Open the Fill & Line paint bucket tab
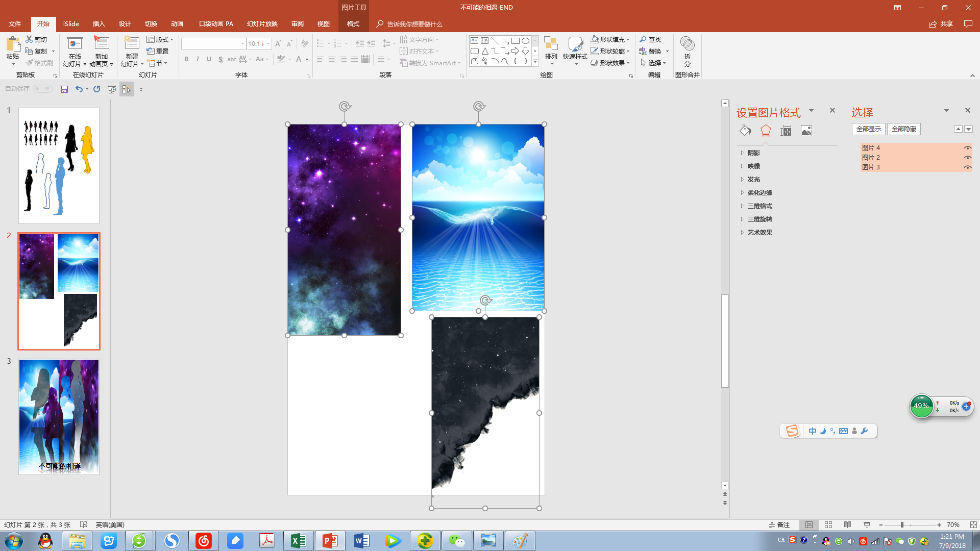 tap(745, 131)
